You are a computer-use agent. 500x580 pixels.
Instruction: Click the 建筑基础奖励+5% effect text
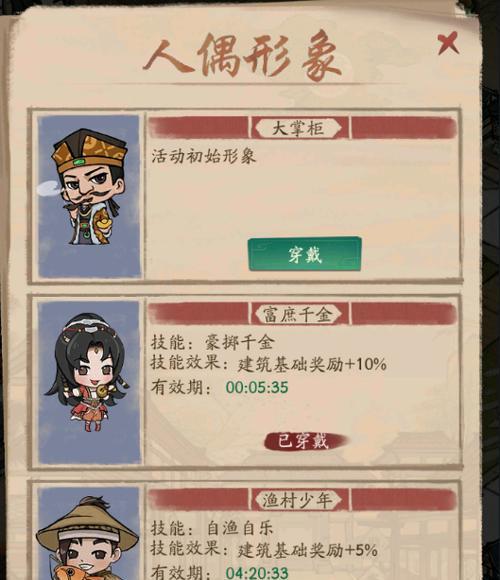[308, 550]
